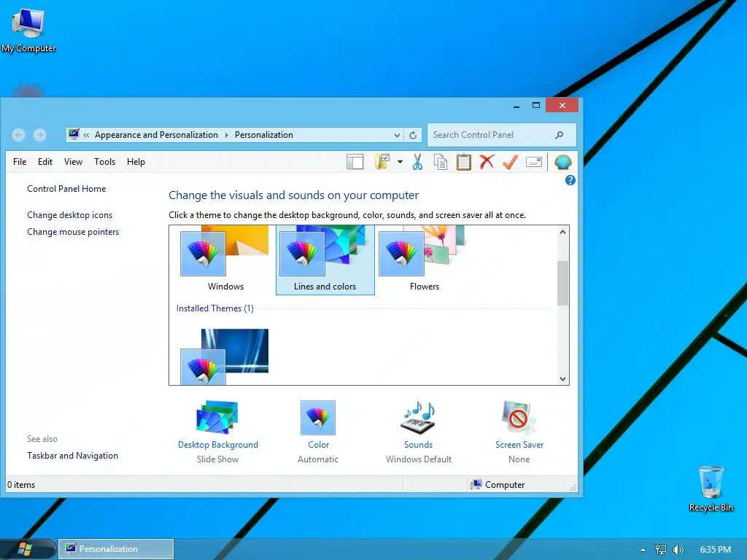Click the Paste clipboard icon
The image size is (747, 560).
[x=463, y=162]
